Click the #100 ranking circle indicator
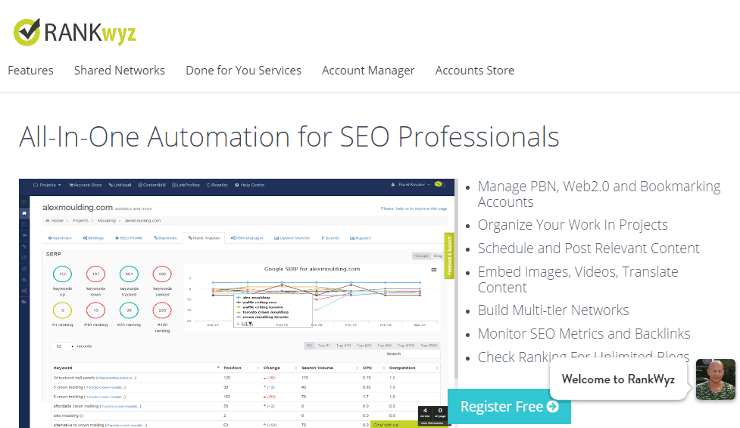 click(x=162, y=311)
